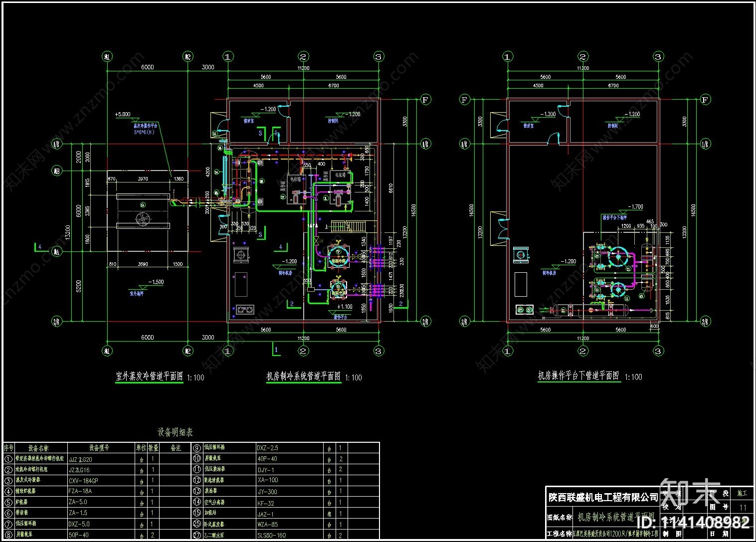Click the 图纸名称 label in title block
This screenshot has width=756, height=542.
pos(560,518)
